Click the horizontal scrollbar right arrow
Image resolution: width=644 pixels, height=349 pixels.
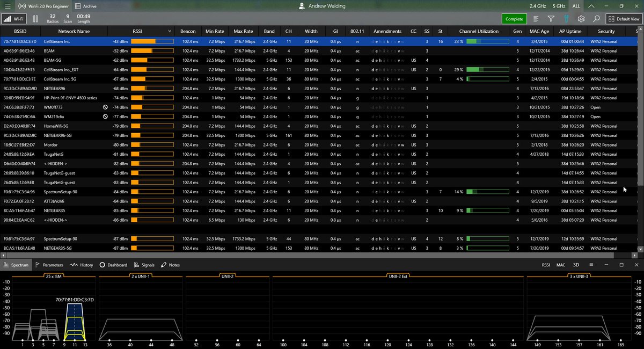pos(634,255)
